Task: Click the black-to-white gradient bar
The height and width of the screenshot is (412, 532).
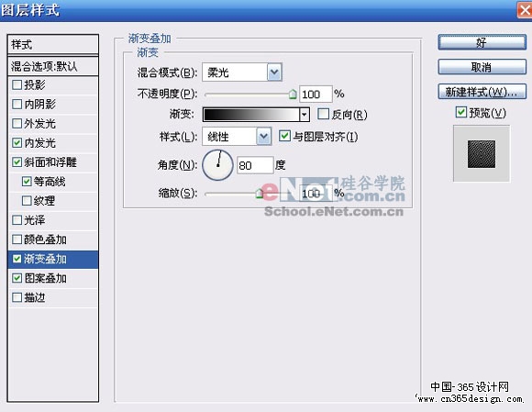Action: pyautogui.click(x=251, y=115)
